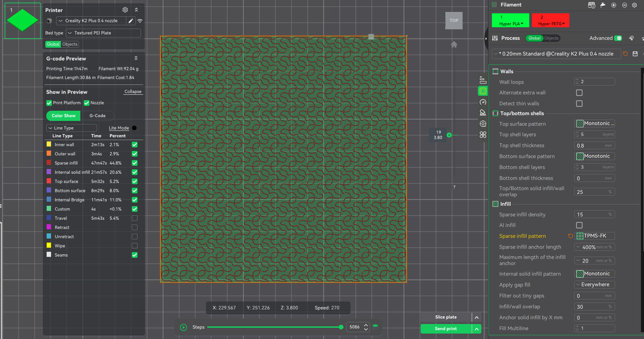Add a filament with the plus icon
This screenshot has height=339, width=644.
(613, 5)
